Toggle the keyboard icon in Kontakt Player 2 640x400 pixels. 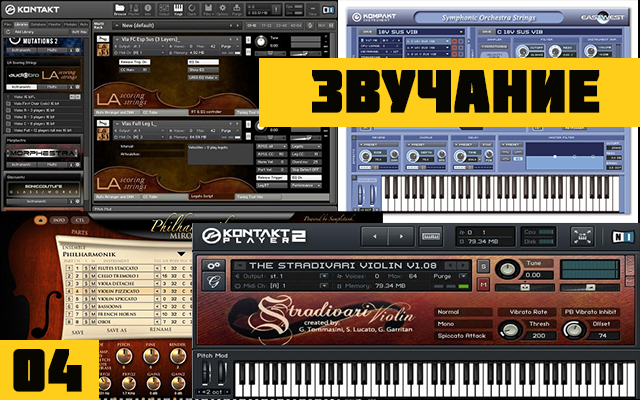431,236
